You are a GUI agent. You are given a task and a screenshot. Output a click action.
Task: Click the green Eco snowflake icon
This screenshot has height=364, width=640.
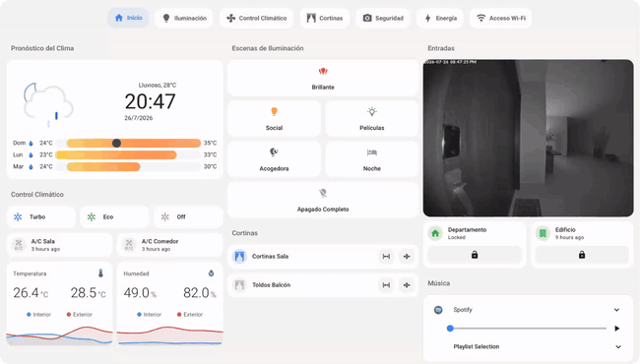pyautogui.click(x=92, y=216)
